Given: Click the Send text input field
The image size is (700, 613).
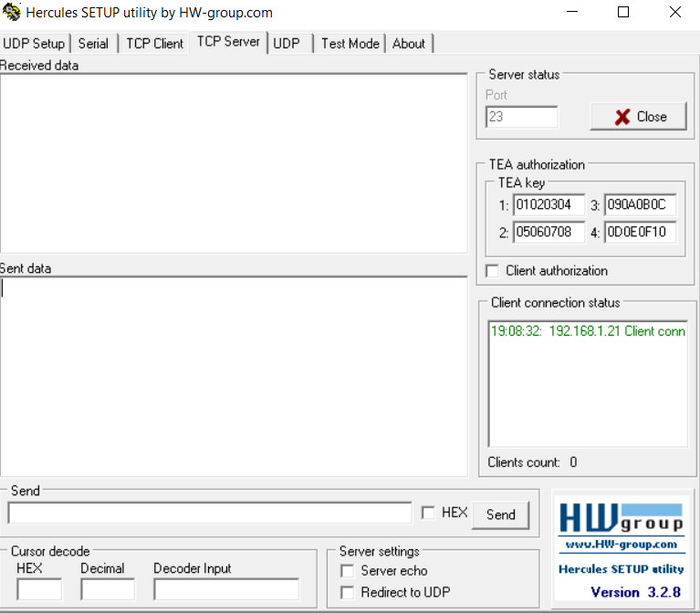Looking at the screenshot, I should [210, 514].
